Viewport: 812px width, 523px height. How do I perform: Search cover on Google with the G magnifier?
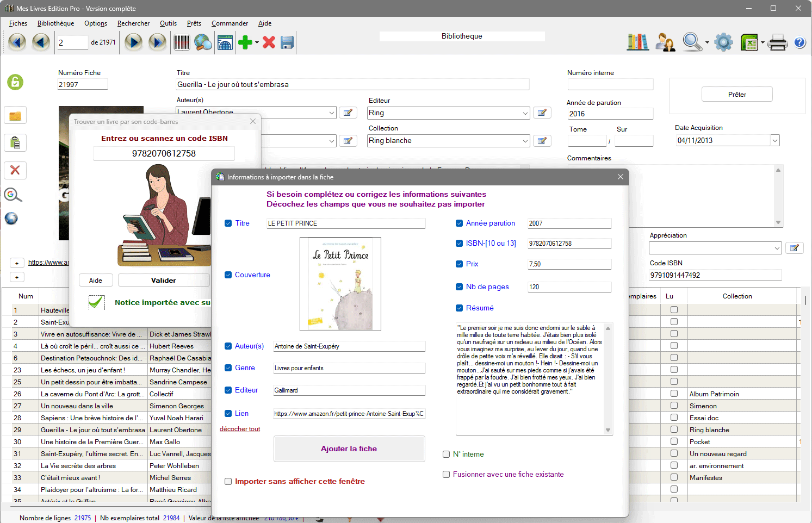coord(13,195)
